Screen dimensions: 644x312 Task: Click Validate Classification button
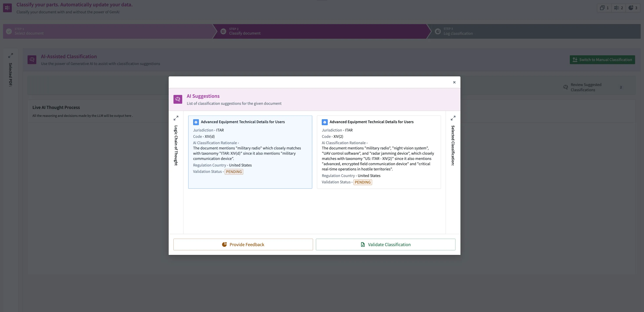(x=385, y=244)
